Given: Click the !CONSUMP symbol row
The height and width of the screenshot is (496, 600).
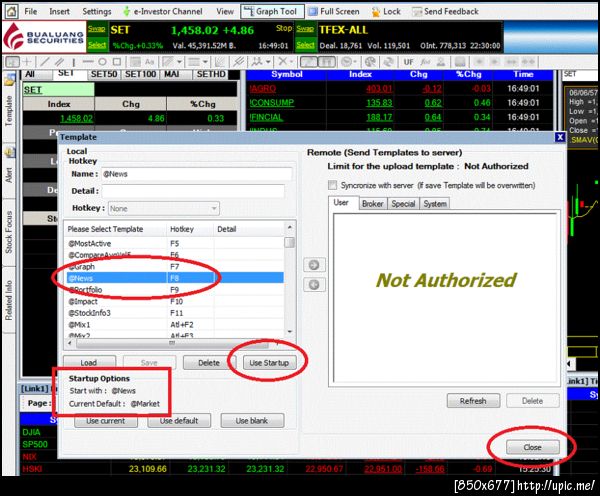Looking at the screenshot, I should coord(400,103).
